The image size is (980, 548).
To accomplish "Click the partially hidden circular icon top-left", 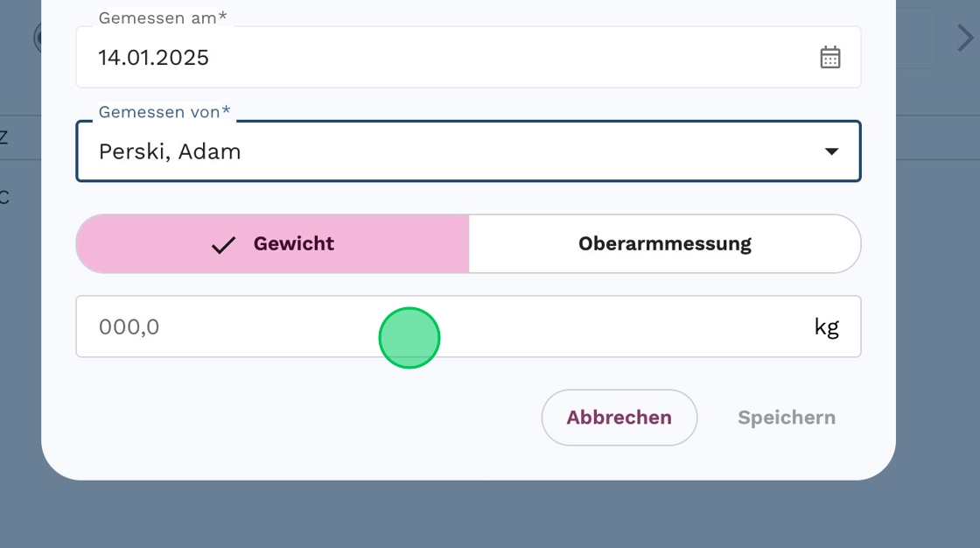I will pyautogui.click(x=38, y=38).
